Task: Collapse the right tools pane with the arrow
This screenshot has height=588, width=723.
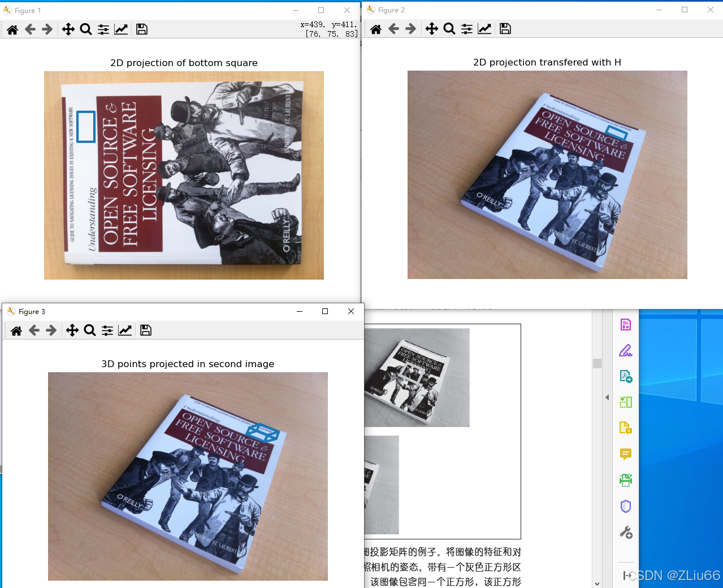Action: (x=607, y=398)
